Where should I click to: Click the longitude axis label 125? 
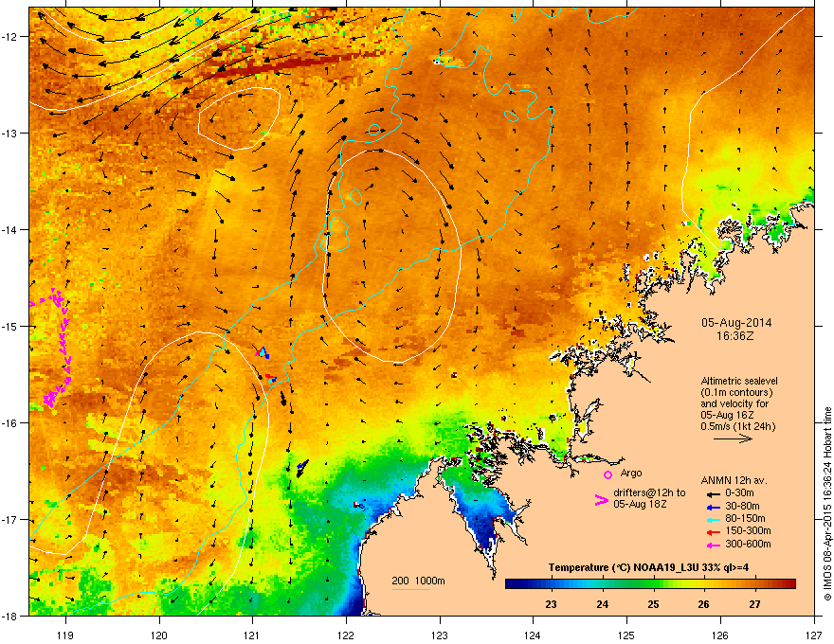pyautogui.click(x=626, y=635)
